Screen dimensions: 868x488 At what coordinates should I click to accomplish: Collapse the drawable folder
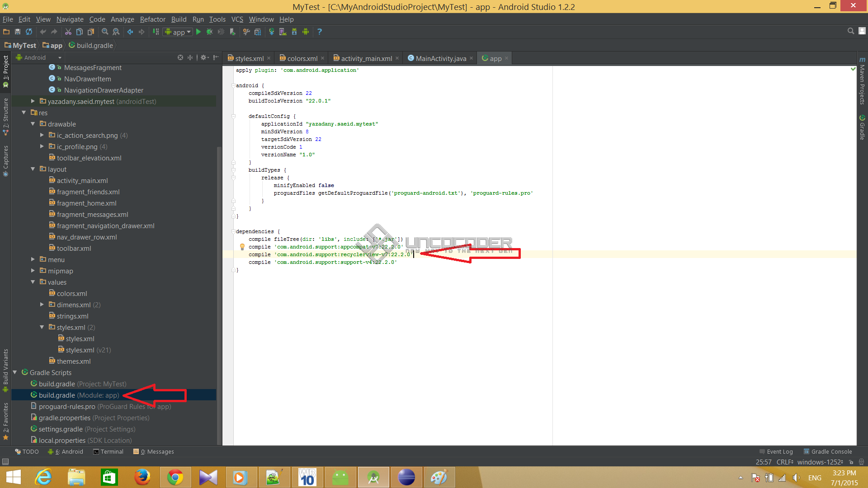33,124
